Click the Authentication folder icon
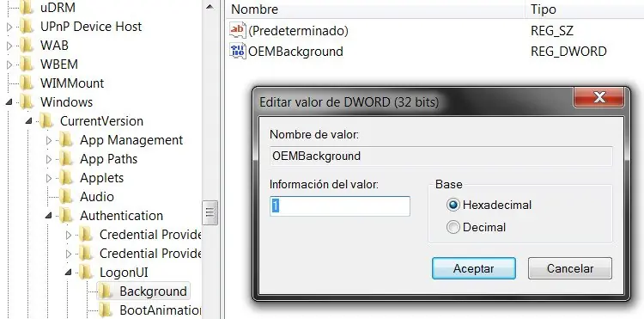Viewport: 644px width, 319px height. tap(66, 216)
